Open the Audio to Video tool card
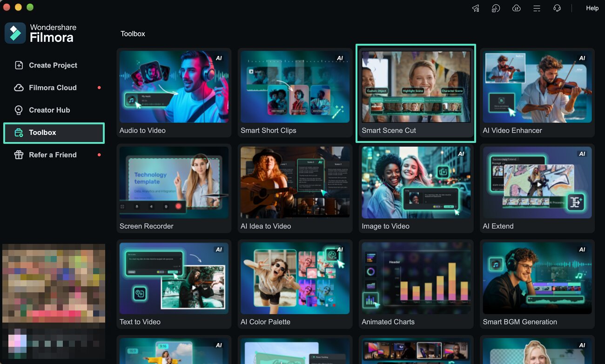Screen dimensions: 605x364 (174, 93)
